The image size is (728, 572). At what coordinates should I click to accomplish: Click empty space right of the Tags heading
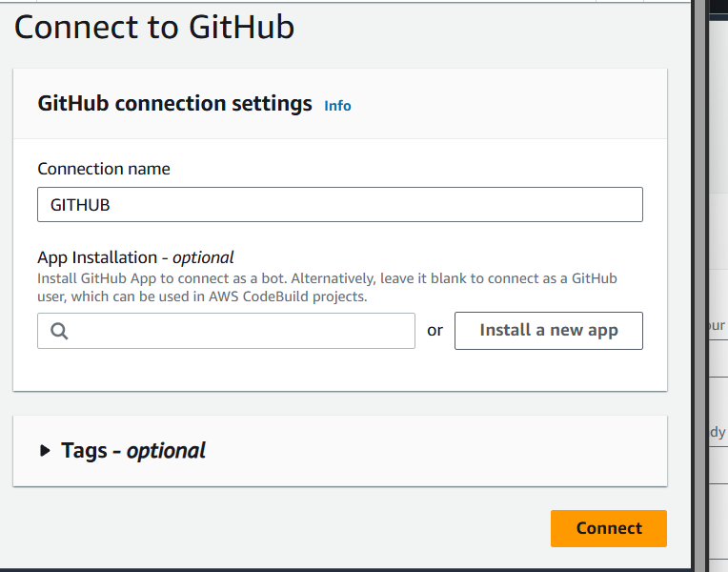coord(436,451)
